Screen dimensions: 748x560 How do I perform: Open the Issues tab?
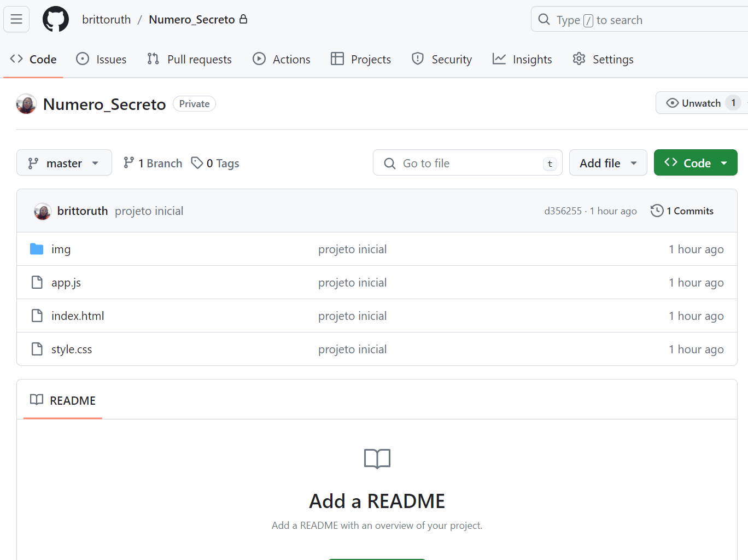tap(101, 59)
